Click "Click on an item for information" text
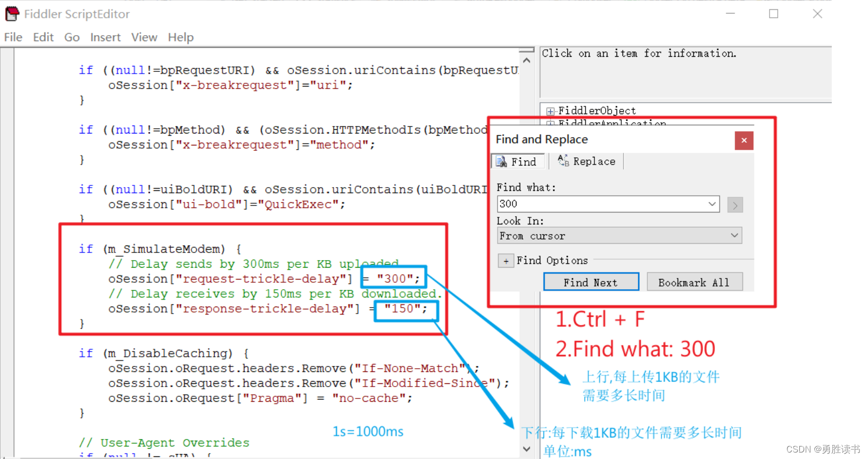 [x=639, y=53]
